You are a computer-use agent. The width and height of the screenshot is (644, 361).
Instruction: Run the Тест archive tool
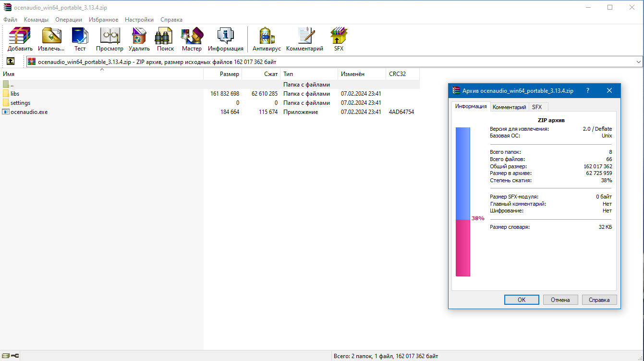pyautogui.click(x=80, y=39)
